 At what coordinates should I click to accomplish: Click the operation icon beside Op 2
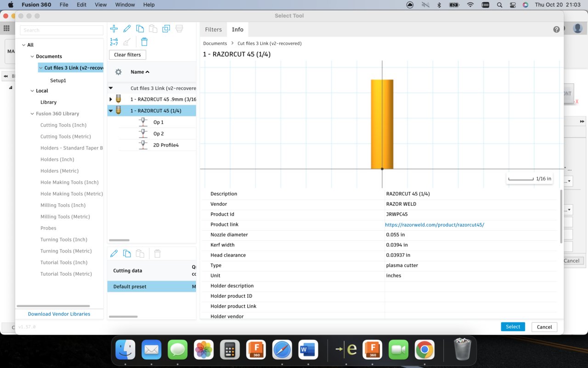coord(143,133)
